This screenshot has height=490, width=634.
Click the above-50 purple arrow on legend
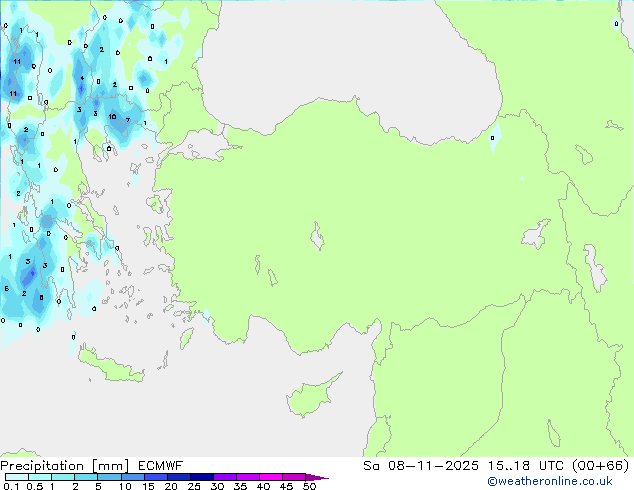click(x=317, y=477)
